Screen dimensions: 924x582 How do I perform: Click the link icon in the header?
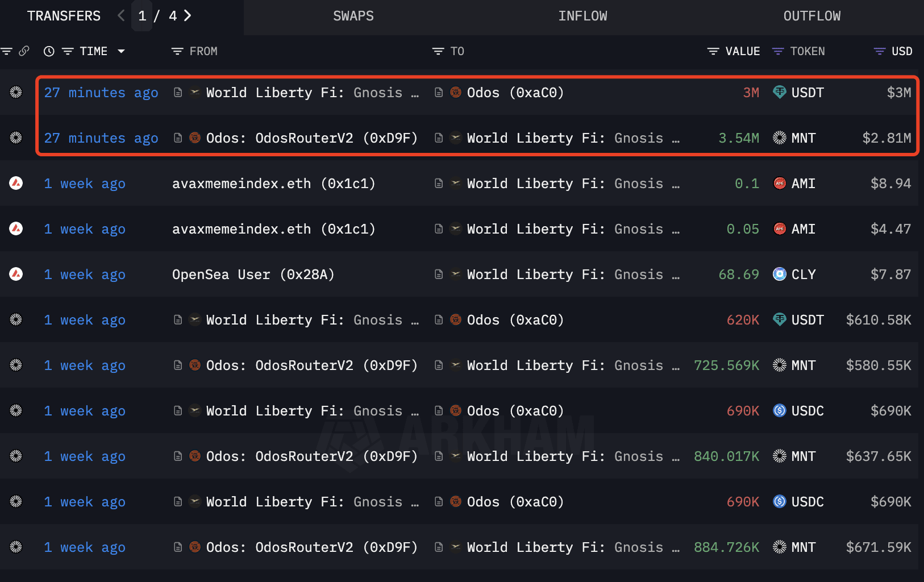pos(24,51)
